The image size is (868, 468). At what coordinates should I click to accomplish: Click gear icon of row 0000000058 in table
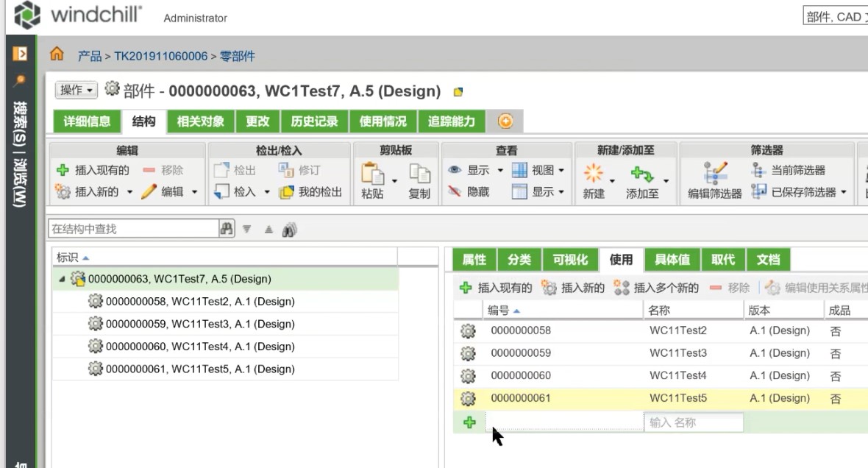point(468,330)
